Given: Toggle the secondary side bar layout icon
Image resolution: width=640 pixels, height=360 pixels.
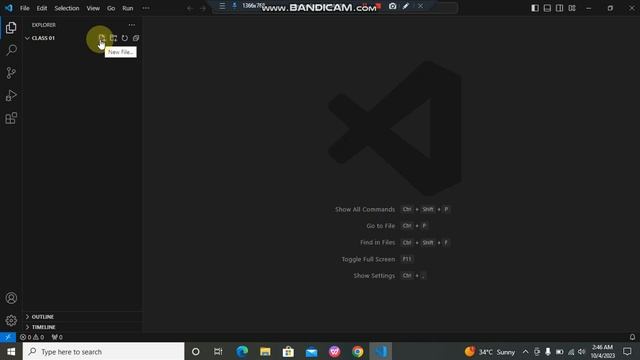Looking at the screenshot, I should [560, 8].
